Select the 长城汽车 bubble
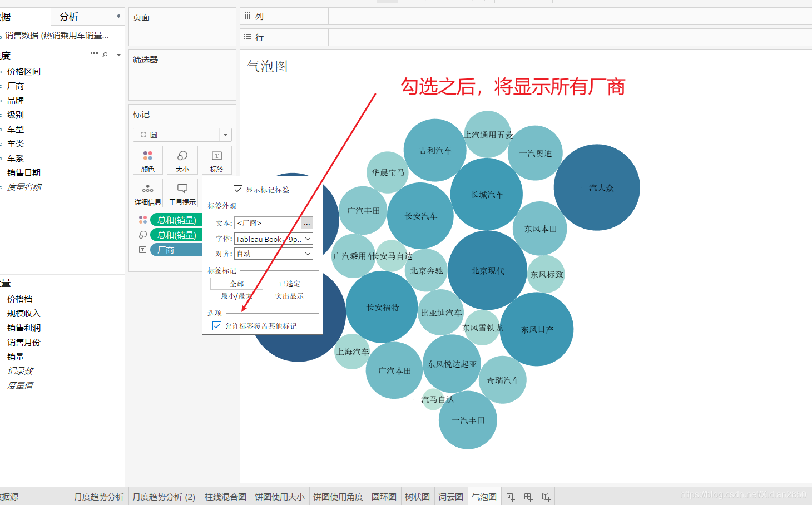 point(487,194)
